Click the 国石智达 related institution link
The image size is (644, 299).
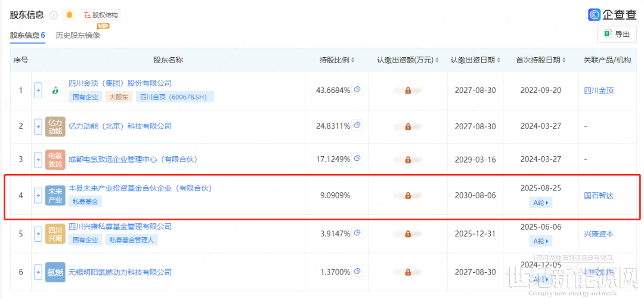pos(599,195)
